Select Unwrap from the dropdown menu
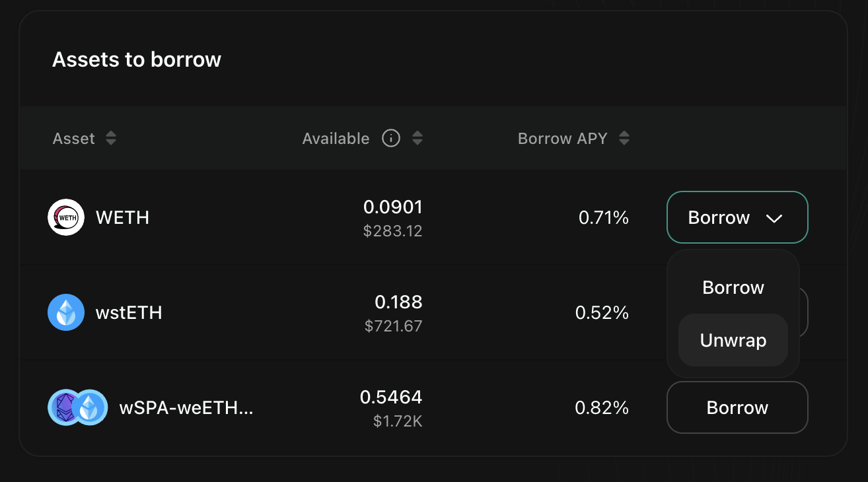The height and width of the screenshot is (482, 868). [733, 340]
